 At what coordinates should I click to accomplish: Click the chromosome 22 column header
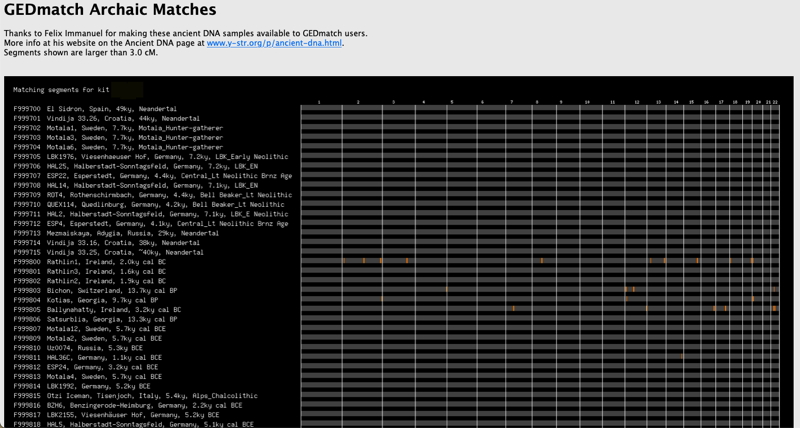pyautogui.click(x=775, y=102)
